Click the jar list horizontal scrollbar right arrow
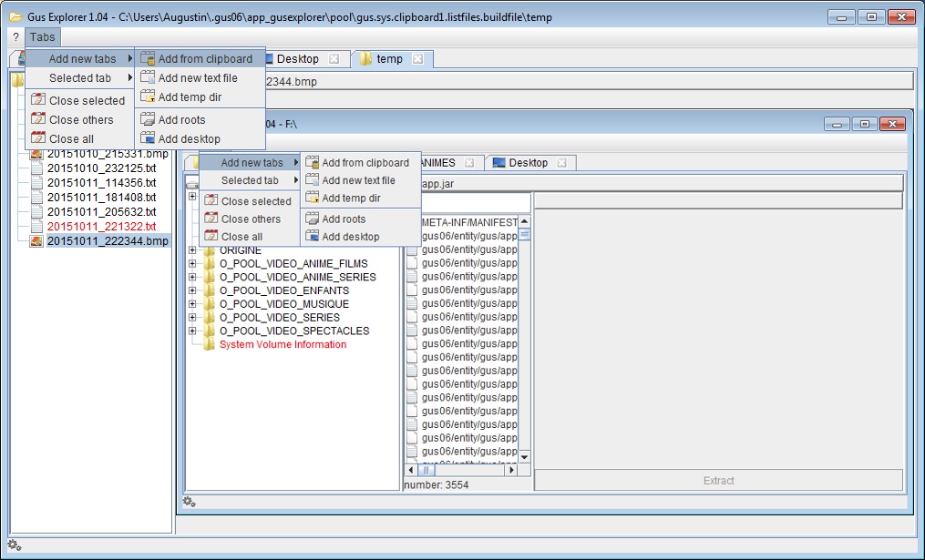Image resolution: width=925 pixels, height=560 pixels. [x=511, y=470]
